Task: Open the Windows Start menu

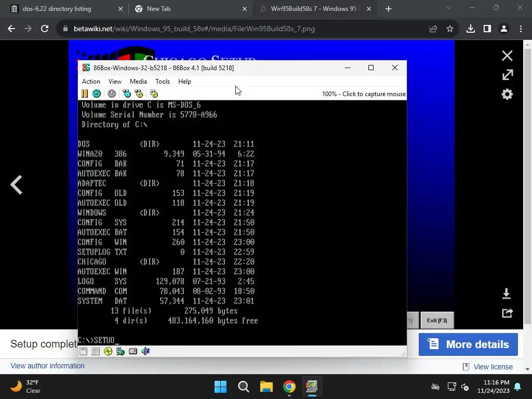Action: (x=220, y=387)
